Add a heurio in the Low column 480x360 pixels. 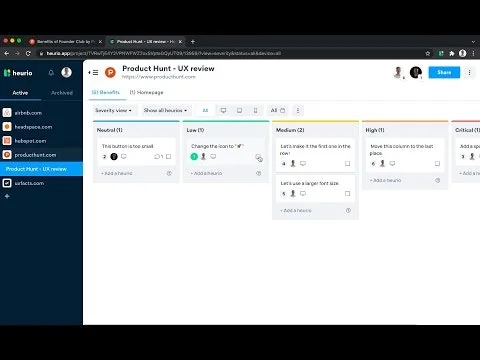point(206,173)
